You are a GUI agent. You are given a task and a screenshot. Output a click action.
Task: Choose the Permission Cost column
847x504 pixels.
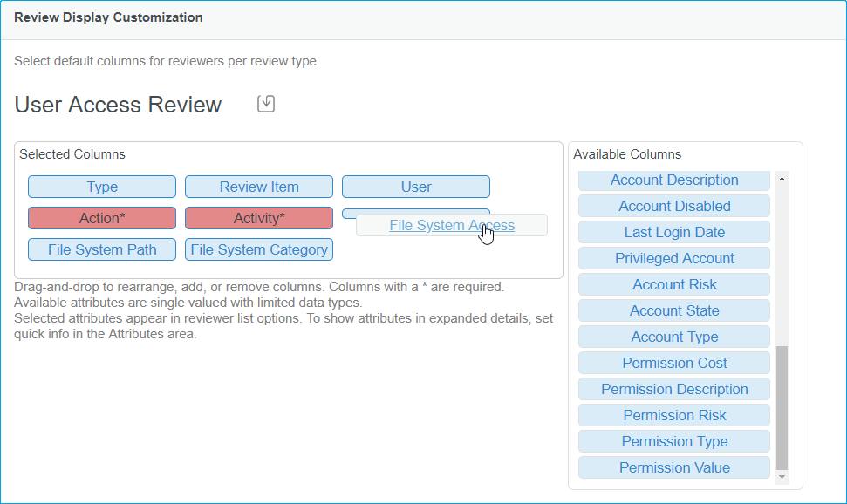pos(674,363)
